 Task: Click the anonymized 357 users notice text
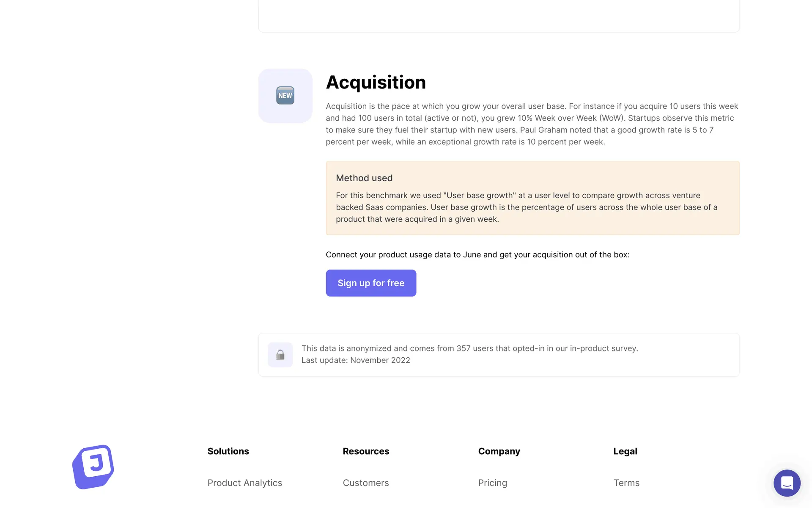[469, 348]
